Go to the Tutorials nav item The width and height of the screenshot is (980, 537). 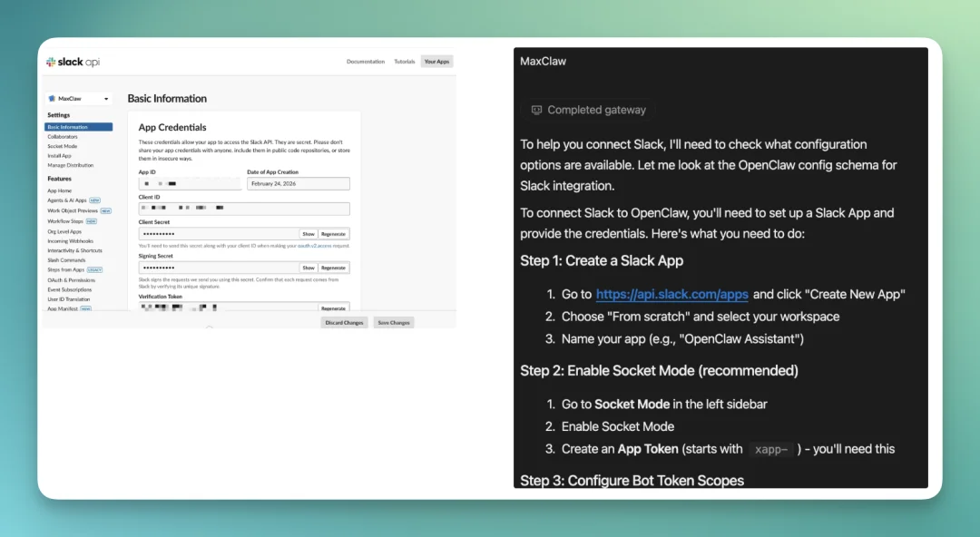[x=404, y=62]
